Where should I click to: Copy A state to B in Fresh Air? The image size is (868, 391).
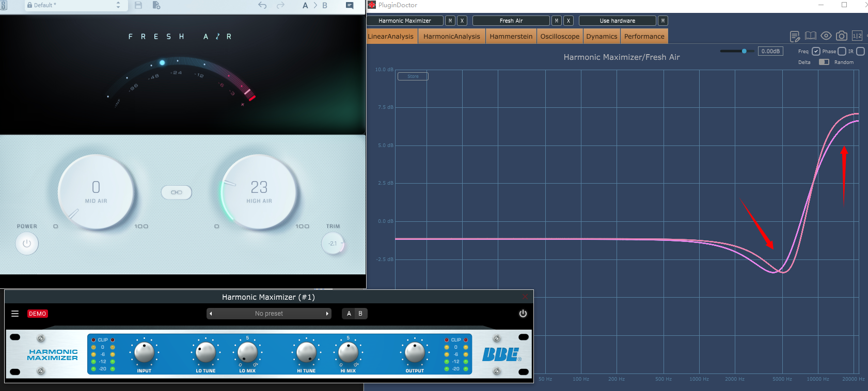315,5
